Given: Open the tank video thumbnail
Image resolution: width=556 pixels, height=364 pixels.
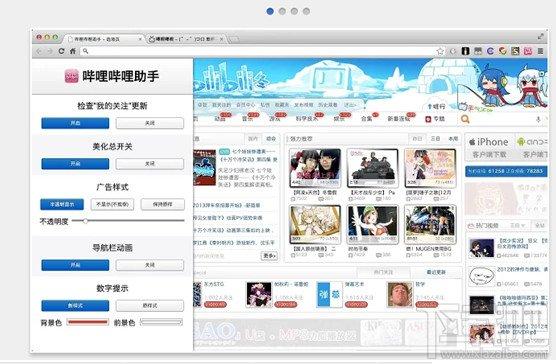Looking at the screenshot, I should [x=372, y=168].
